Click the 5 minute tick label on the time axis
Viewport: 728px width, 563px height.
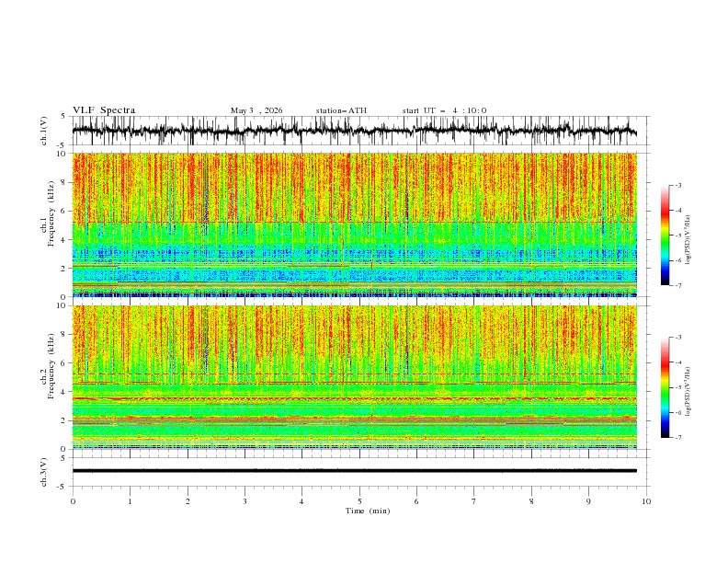point(359,501)
